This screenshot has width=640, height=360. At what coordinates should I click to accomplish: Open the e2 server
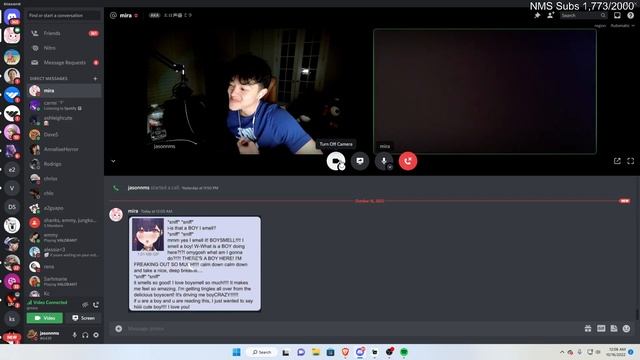(12, 169)
